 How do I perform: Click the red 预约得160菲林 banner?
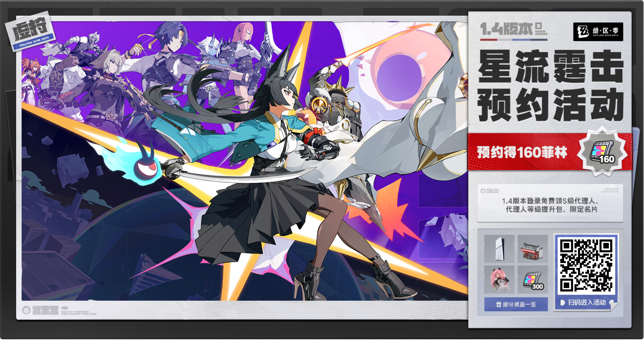tap(522, 152)
